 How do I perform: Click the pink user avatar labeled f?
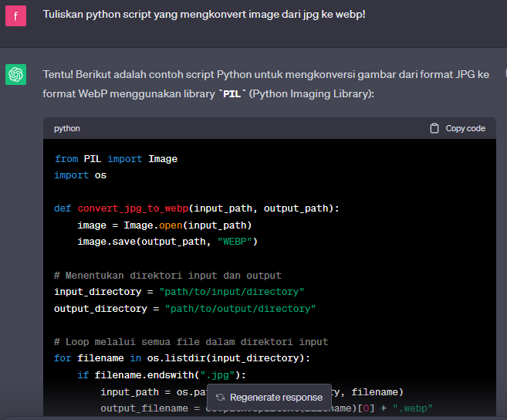15,15
